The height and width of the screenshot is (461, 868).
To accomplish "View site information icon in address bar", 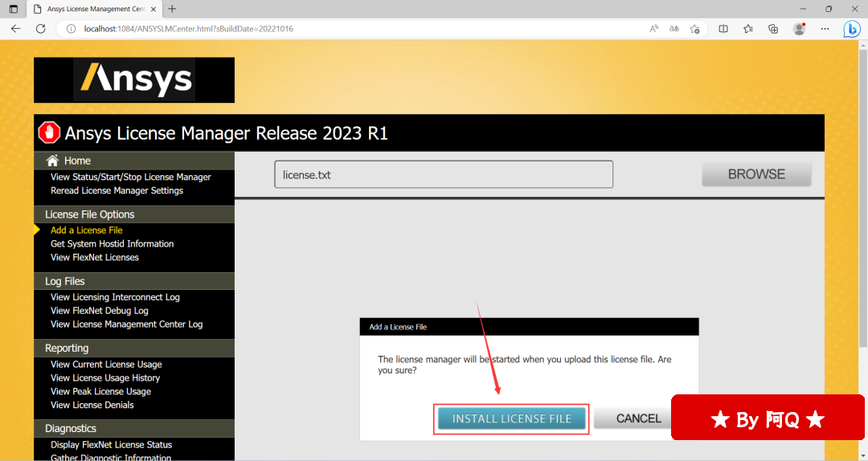I will [71, 29].
